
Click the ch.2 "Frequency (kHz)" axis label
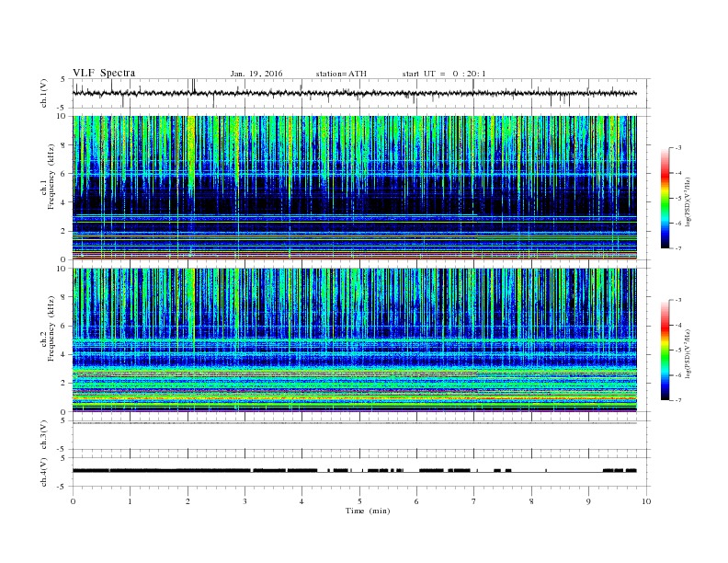(51, 327)
